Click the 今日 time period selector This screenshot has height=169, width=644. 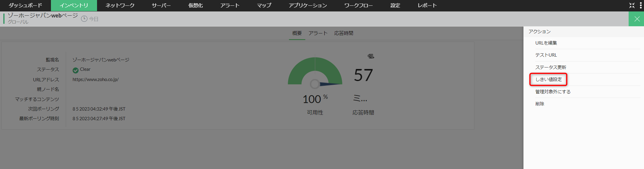pos(94,19)
